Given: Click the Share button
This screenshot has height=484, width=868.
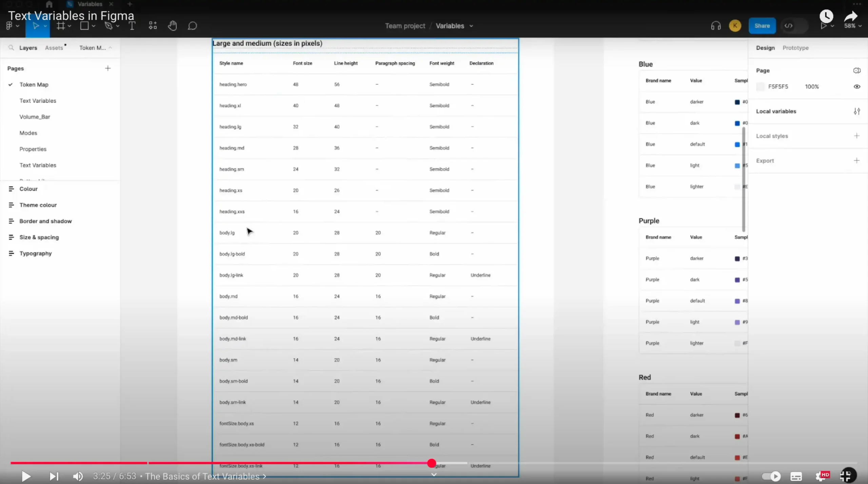Looking at the screenshot, I should [762, 26].
